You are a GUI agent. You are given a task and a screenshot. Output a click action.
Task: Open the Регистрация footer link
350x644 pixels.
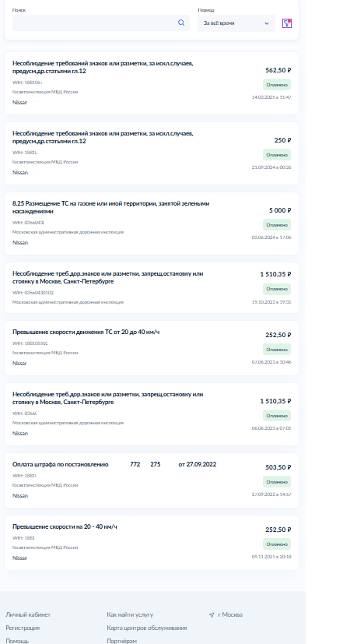click(x=23, y=628)
